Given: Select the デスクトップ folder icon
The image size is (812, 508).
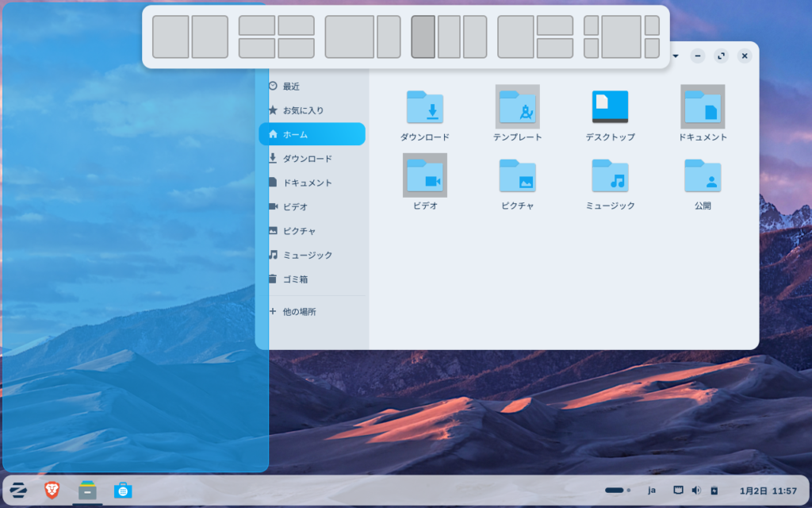Looking at the screenshot, I should 610,107.
